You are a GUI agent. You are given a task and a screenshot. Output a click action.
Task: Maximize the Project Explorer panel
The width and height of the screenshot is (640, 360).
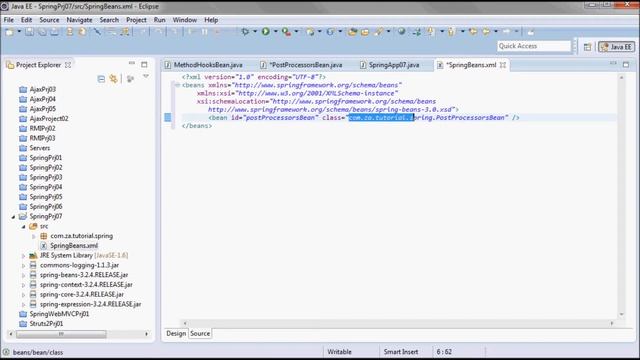pyautogui.click(x=144, y=64)
